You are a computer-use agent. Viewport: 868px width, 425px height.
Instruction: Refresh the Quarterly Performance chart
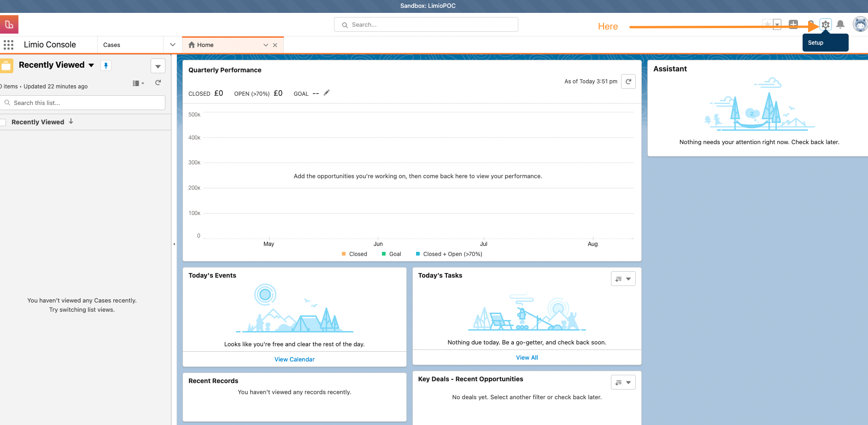(x=628, y=82)
